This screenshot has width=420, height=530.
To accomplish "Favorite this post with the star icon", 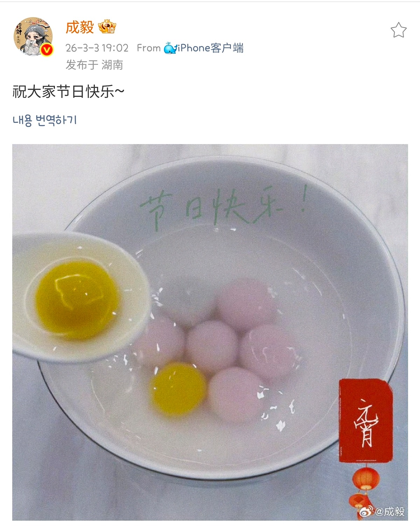I will (398, 30).
